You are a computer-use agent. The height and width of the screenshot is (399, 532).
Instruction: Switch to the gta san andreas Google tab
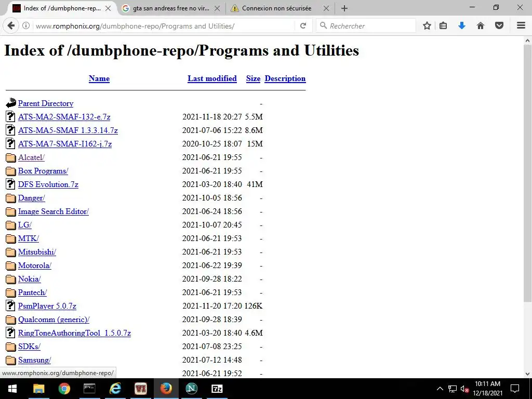coord(170,8)
